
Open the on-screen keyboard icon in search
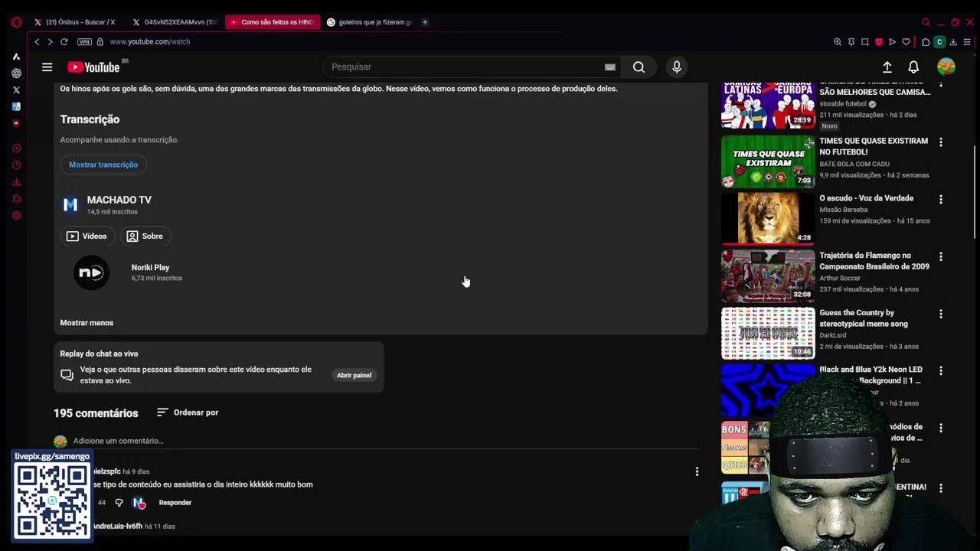pyautogui.click(x=609, y=67)
